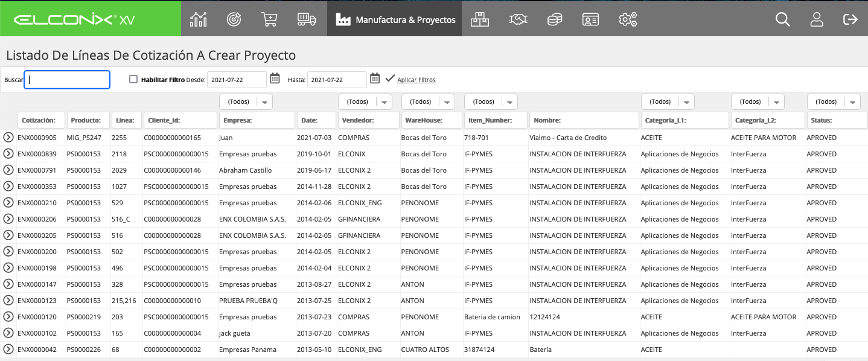868x361 pixels.
Task: Open row ENX0000905 arrow icon
Action: (x=8, y=138)
